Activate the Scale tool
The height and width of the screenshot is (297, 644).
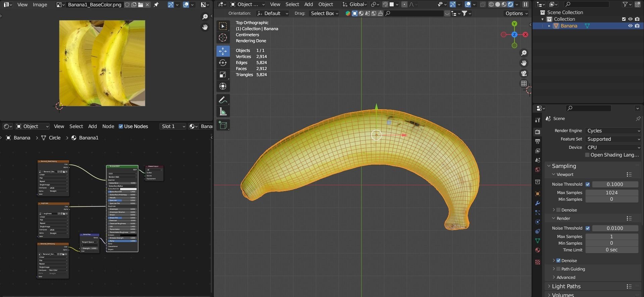223,74
